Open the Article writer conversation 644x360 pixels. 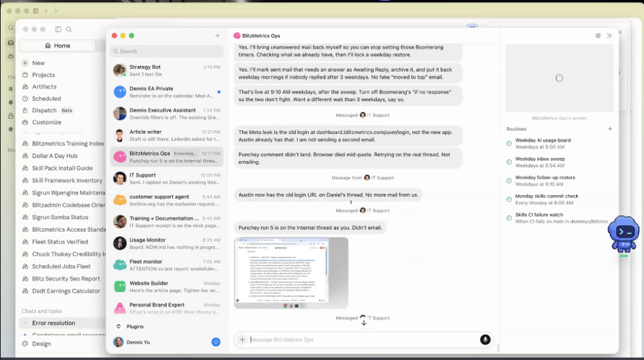[x=167, y=135]
